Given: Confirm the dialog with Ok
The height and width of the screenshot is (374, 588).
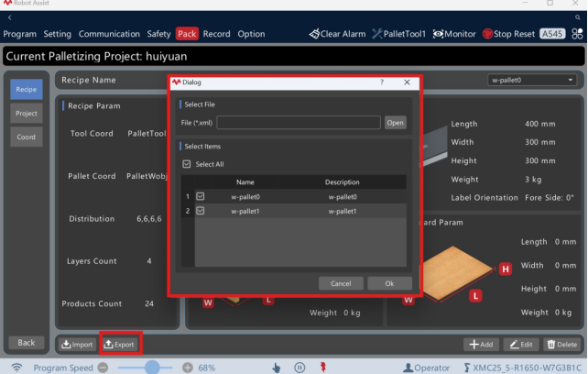Looking at the screenshot, I should pyautogui.click(x=389, y=283).
